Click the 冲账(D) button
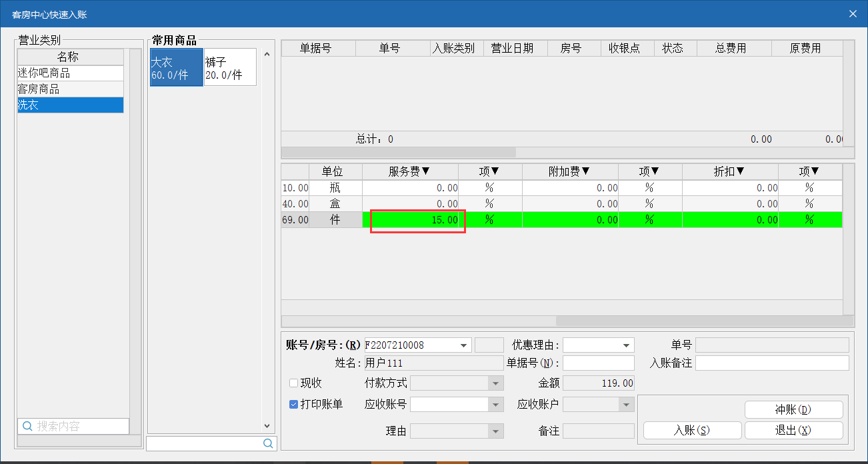 pyautogui.click(x=793, y=409)
